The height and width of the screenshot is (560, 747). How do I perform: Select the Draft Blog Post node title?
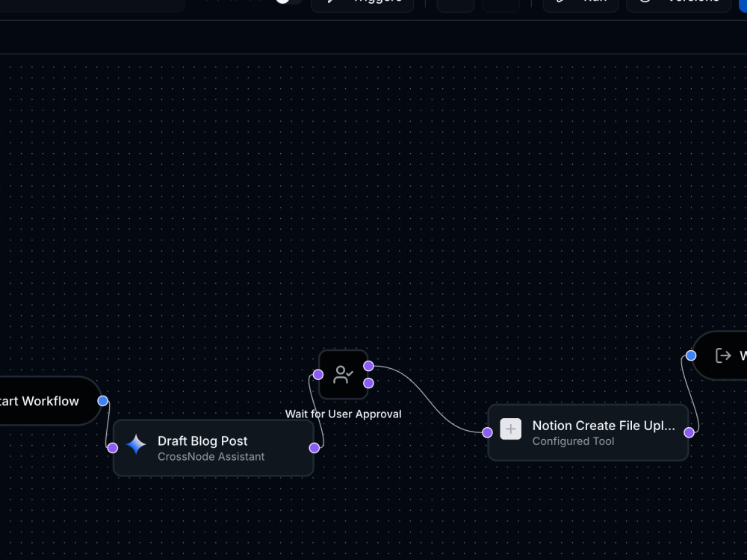[x=202, y=441]
